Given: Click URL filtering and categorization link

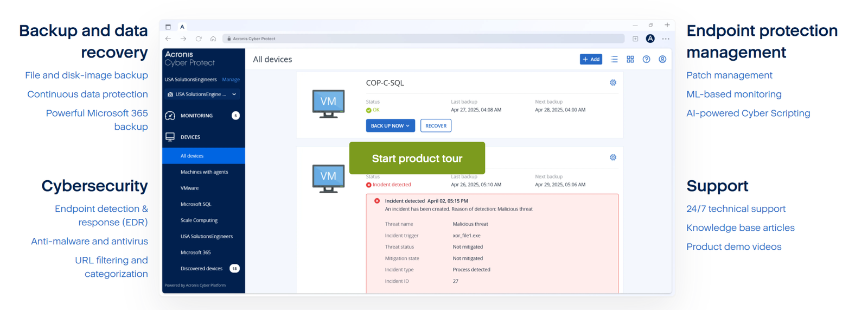Looking at the screenshot, I should pos(111,267).
